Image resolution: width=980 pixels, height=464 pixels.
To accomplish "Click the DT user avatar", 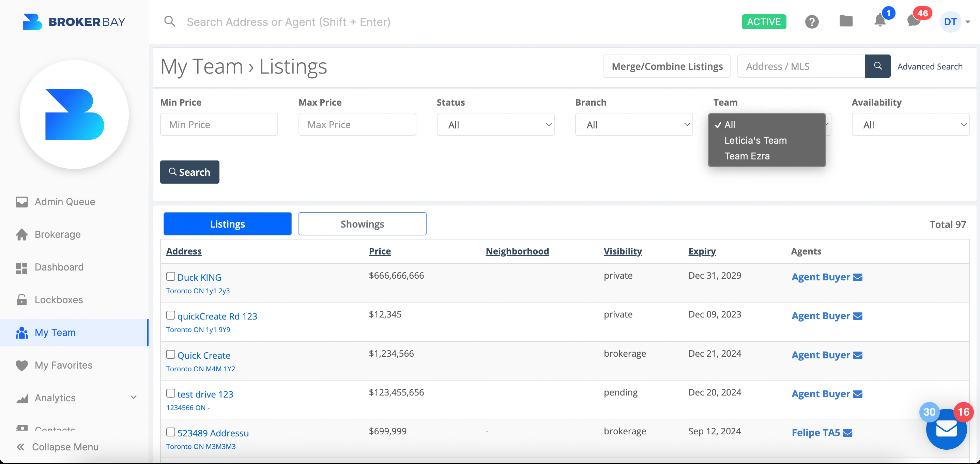I will point(950,22).
